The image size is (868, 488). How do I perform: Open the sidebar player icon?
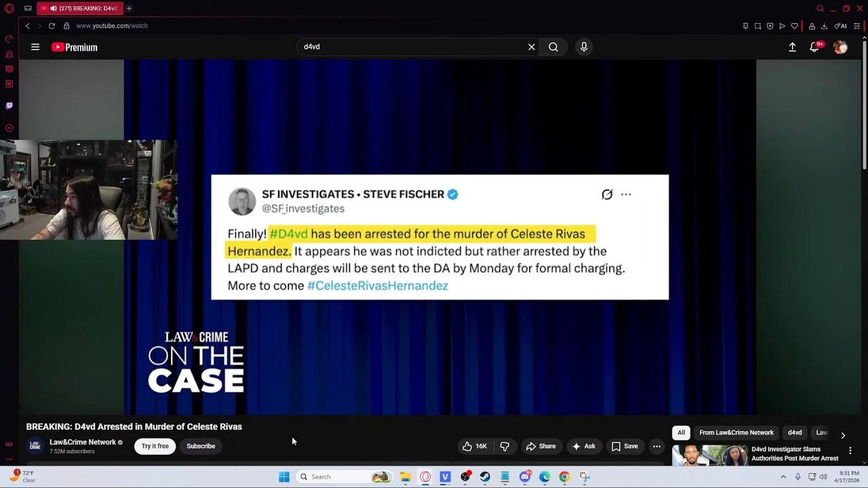(x=9, y=128)
